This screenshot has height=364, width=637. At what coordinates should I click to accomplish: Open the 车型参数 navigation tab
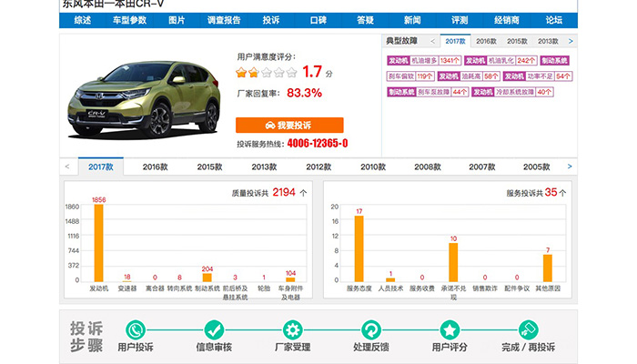tap(129, 20)
